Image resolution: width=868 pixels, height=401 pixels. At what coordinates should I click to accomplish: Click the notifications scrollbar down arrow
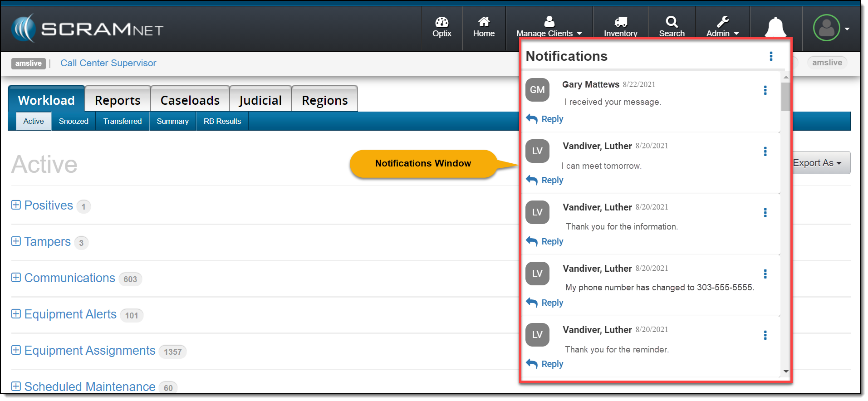point(786,372)
